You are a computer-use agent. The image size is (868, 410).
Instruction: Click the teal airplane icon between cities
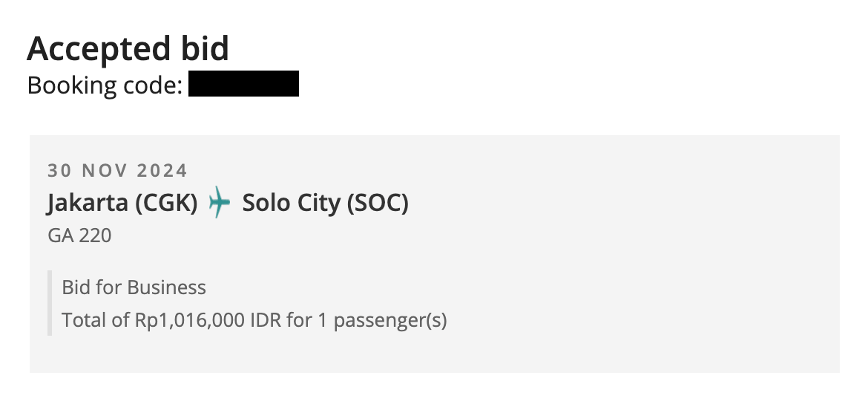(x=219, y=202)
